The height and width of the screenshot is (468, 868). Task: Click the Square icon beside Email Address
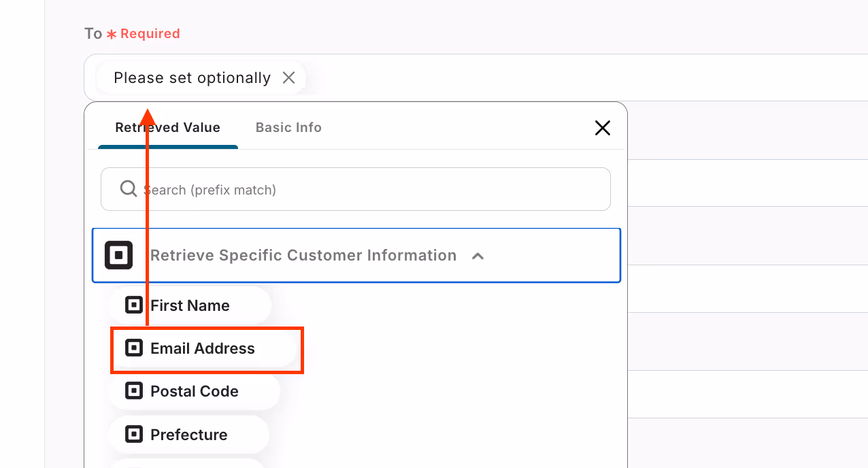point(135,348)
